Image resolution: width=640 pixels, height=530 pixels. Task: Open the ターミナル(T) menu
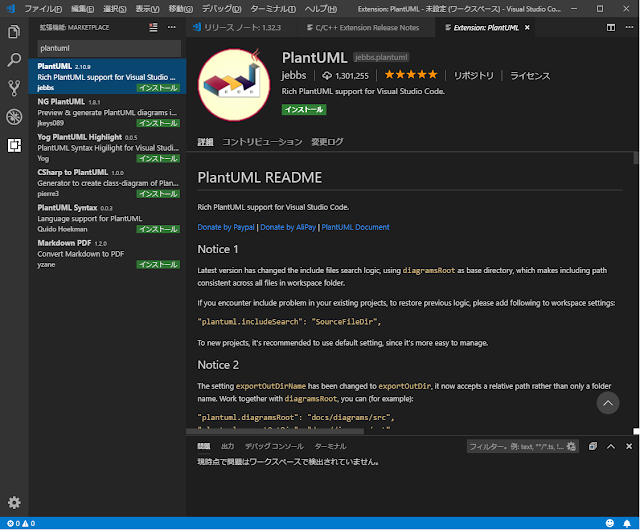coord(273,9)
